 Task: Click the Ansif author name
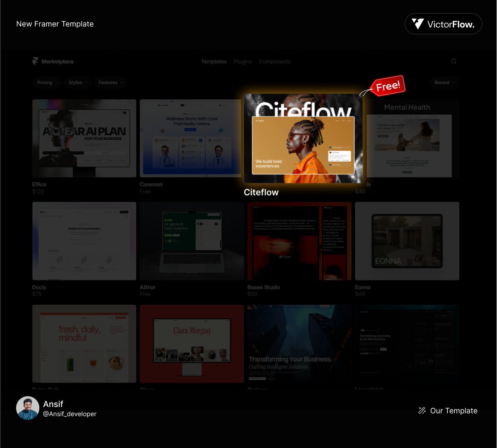(x=53, y=404)
